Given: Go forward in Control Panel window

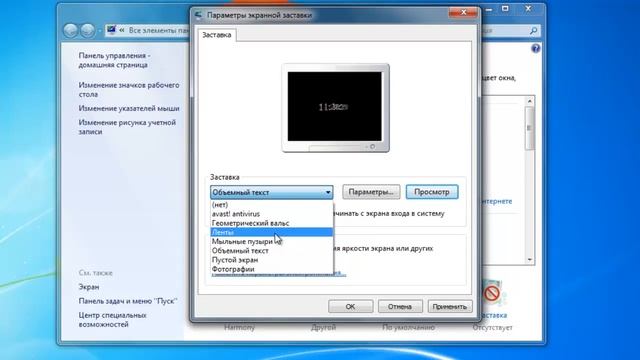Looking at the screenshot, I should coord(87,31).
